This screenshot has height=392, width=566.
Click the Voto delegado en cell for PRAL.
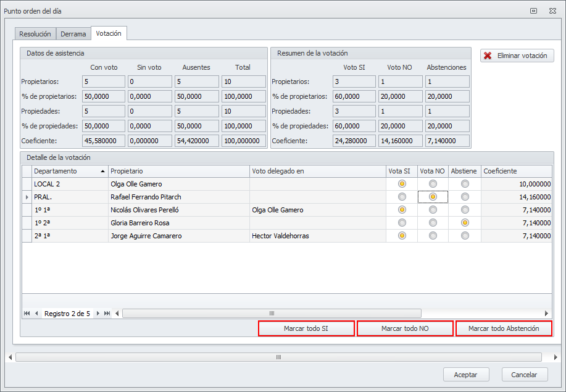(317, 197)
